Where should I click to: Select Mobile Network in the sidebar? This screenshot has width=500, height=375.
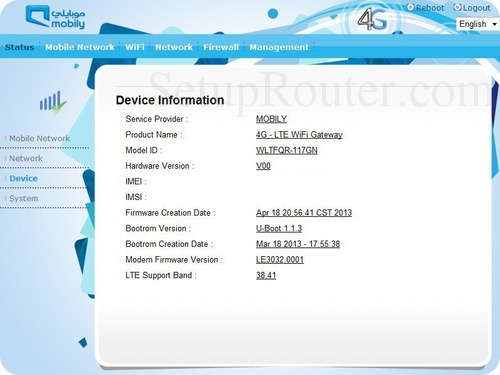click(40, 138)
